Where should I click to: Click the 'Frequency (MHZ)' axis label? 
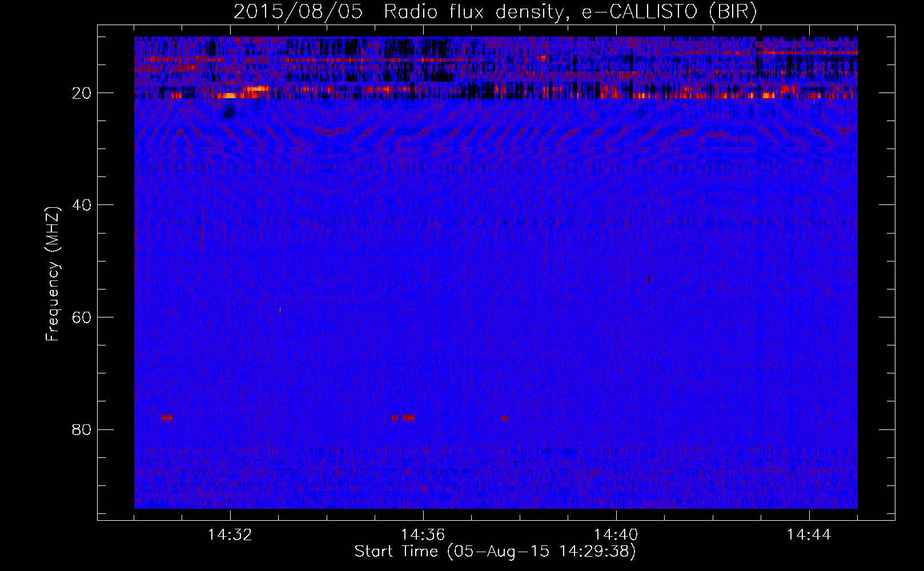(53, 274)
